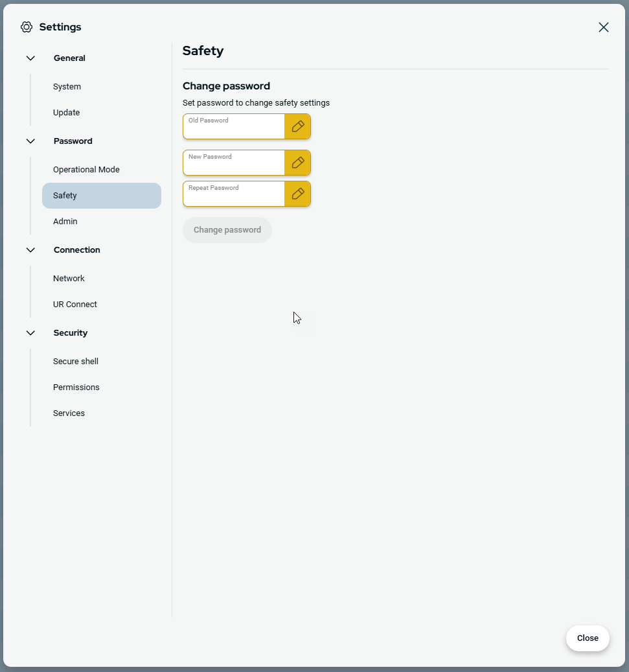This screenshot has height=672, width=629.
Task: Close settings with the X icon
Action: click(603, 27)
